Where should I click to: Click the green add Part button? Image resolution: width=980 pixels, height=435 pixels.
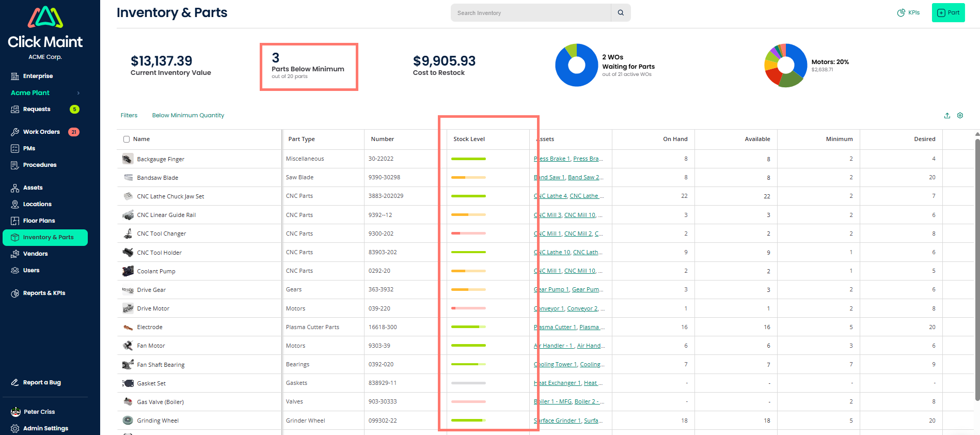click(948, 13)
